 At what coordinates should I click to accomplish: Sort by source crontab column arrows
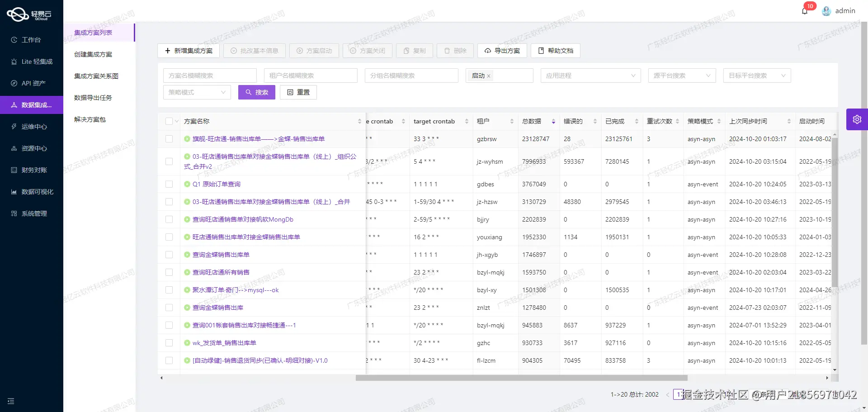(403, 121)
